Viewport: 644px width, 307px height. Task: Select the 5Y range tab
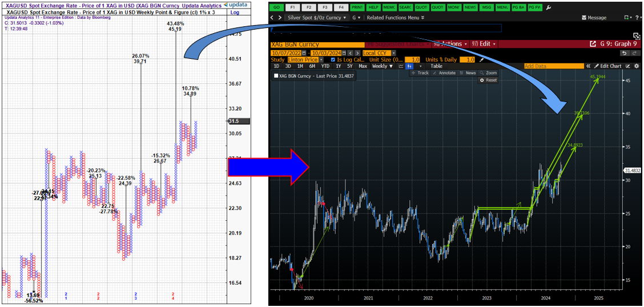[x=351, y=66]
